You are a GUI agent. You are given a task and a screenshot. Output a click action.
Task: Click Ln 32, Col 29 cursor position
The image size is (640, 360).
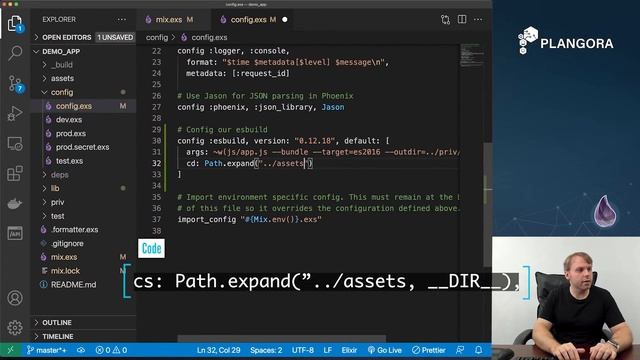[x=218, y=350]
